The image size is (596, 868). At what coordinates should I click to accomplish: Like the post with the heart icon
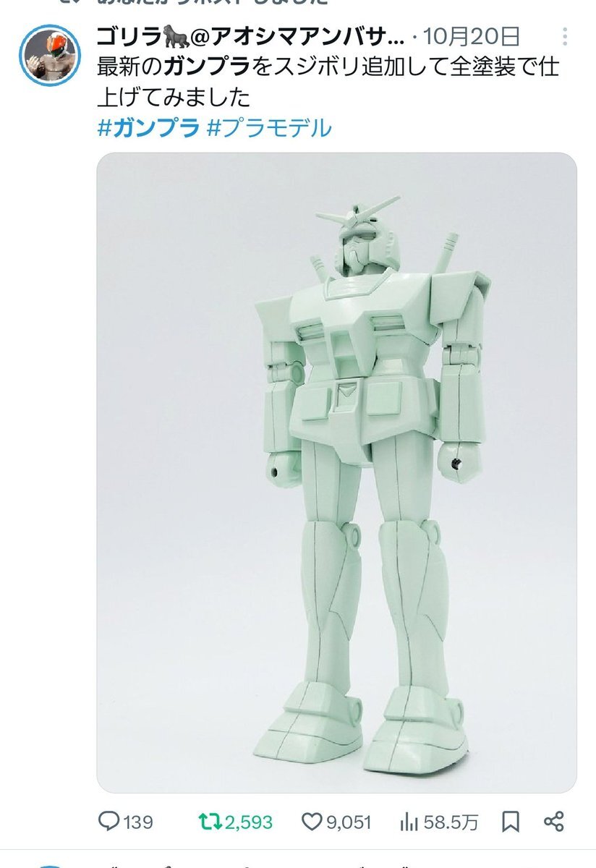pos(310,822)
